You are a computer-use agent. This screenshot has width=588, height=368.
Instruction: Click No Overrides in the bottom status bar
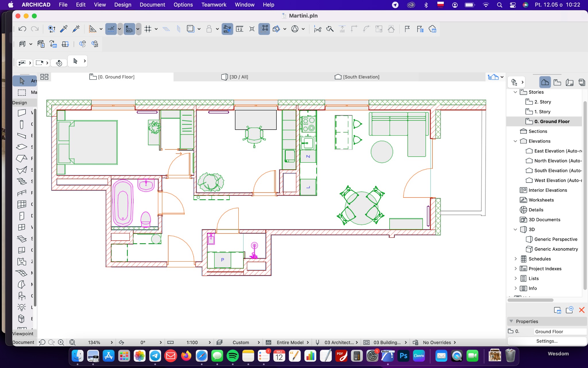pyautogui.click(x=438, y=342)
